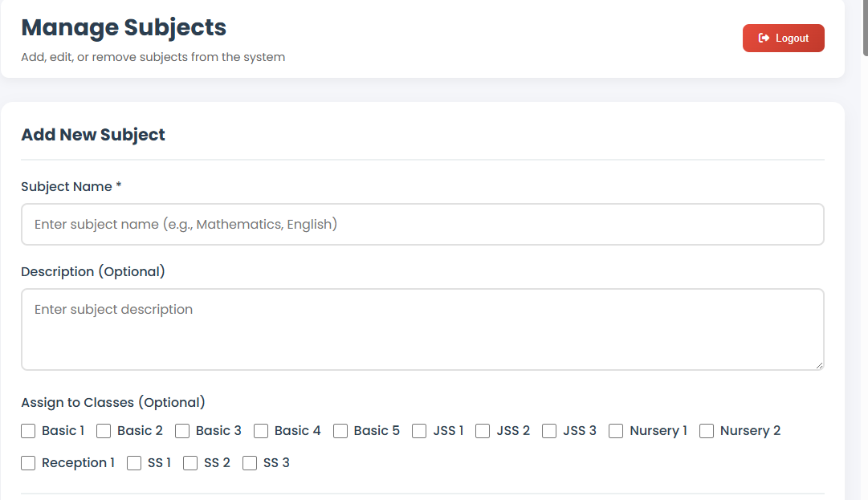Assign subject to JSS 1
This screenshot has height=500, width=868.
tap(419, 431)
